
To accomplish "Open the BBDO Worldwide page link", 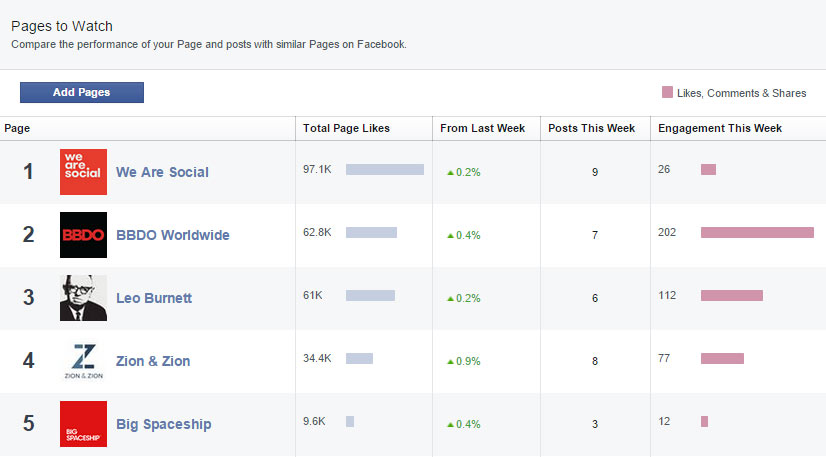I will coord(173,235).
